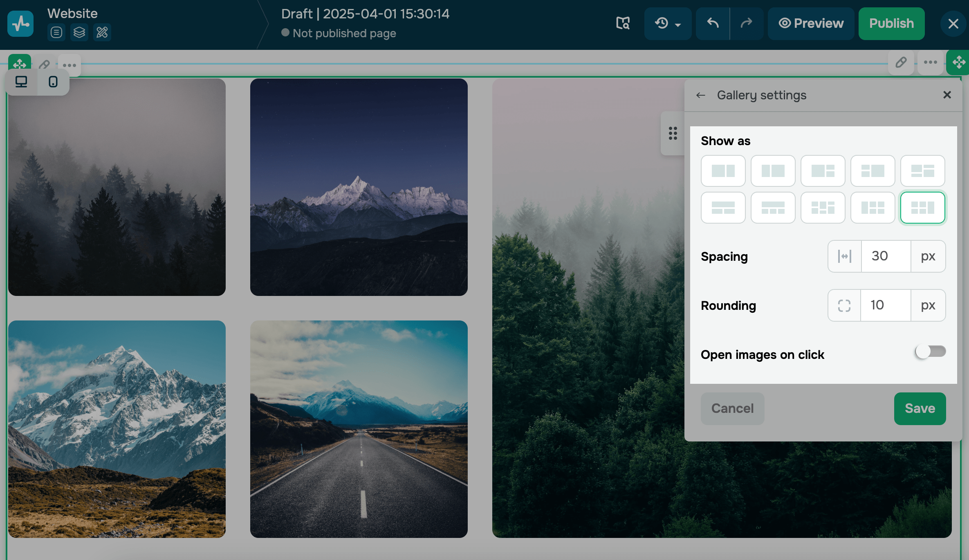Screen dimensions: 969x560
Task: Switch to mobile device view
Action: pyautogui.click(x=53, y=82)
